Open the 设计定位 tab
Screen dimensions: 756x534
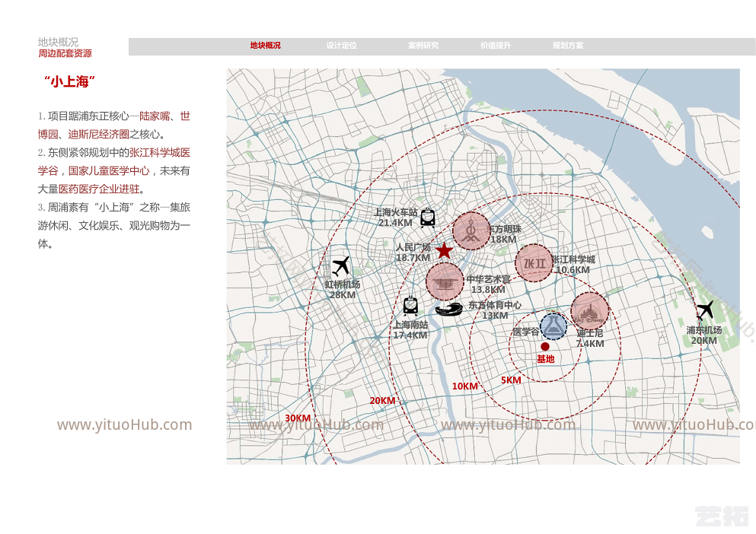341,46
